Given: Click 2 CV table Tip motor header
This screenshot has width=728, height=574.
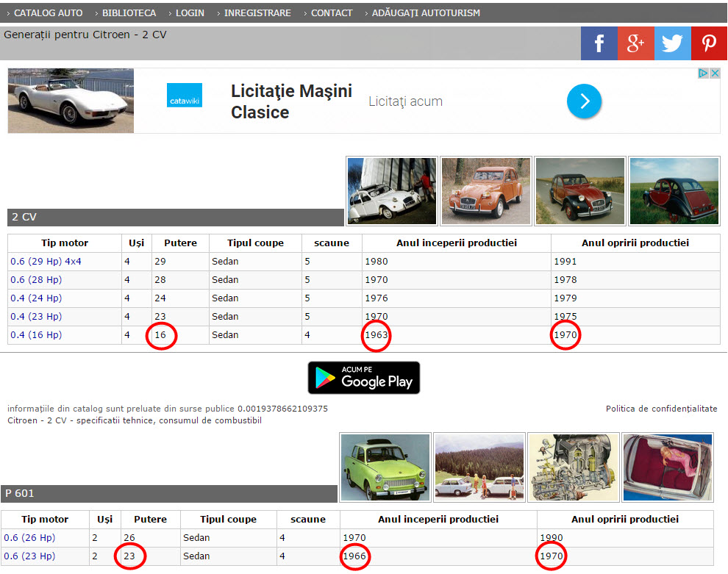Looking at the screenshot, I should 65,243.
